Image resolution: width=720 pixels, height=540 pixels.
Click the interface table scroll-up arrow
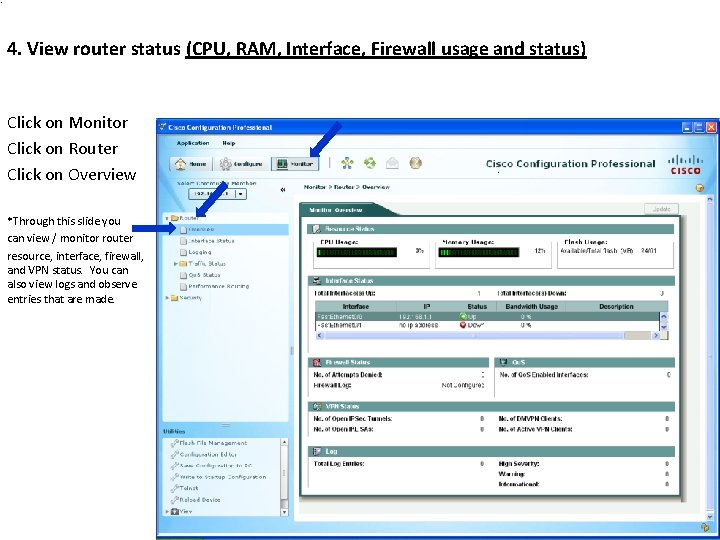[664, 316]
